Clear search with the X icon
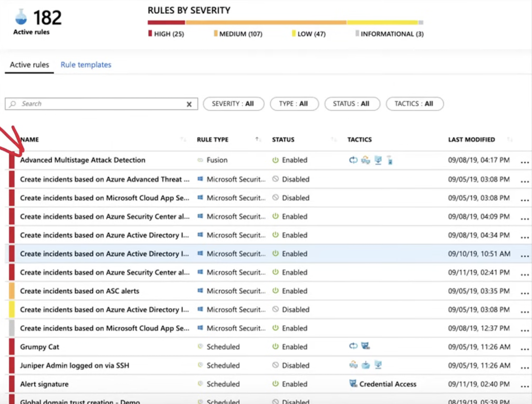This screenshot has height=404, width=532. pos(189,104)
